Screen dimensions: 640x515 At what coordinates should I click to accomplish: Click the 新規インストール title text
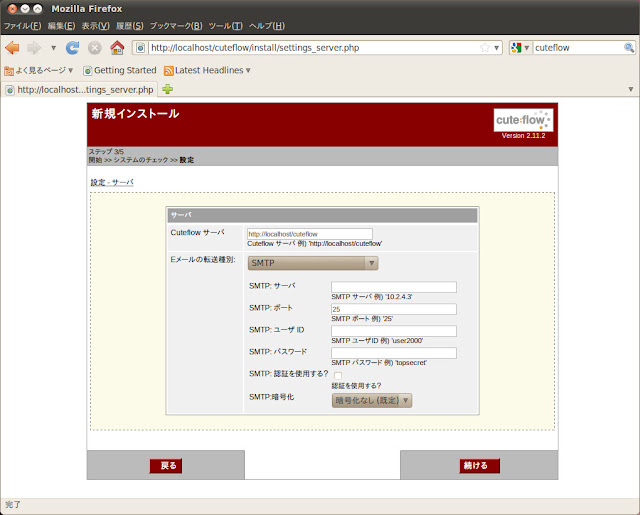click(x=135, y=113)
